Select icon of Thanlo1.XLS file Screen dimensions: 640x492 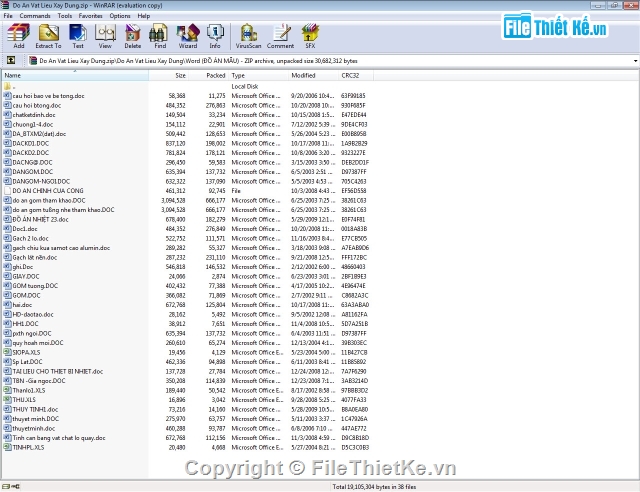pos(7,390)
